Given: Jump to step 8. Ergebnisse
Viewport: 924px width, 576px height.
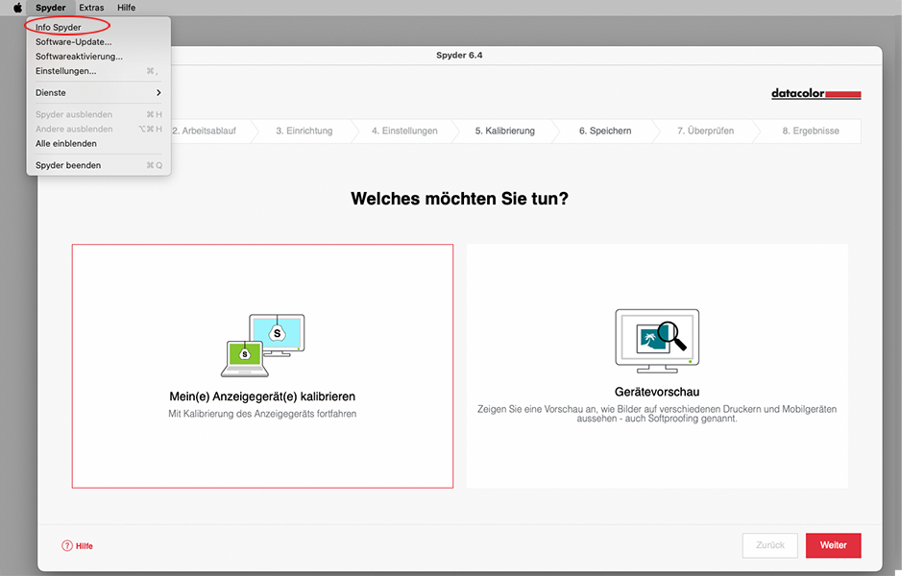Looking at the screenshot, I should (x=810, y=132).
